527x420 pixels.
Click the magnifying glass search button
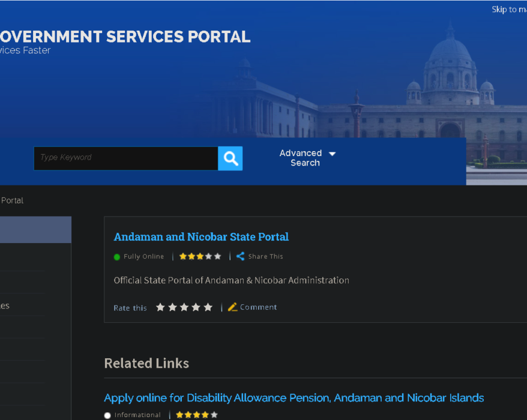[230, 158]
